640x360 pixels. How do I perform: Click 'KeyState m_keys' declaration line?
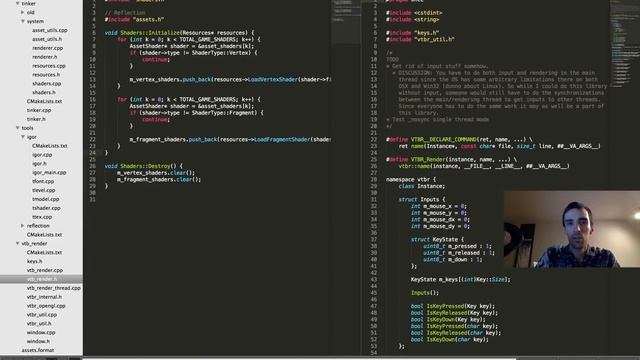tap(460, 279)
